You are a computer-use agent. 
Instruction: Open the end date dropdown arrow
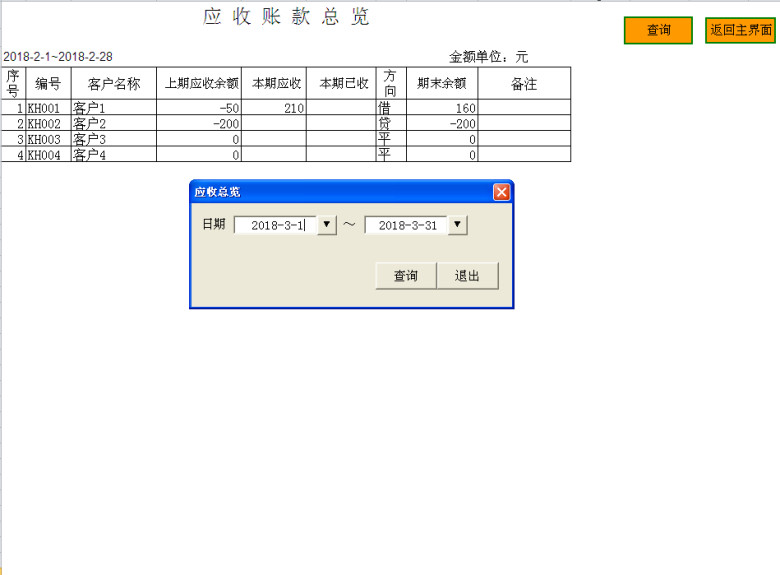pyautogui.click(x=458, y=225)
